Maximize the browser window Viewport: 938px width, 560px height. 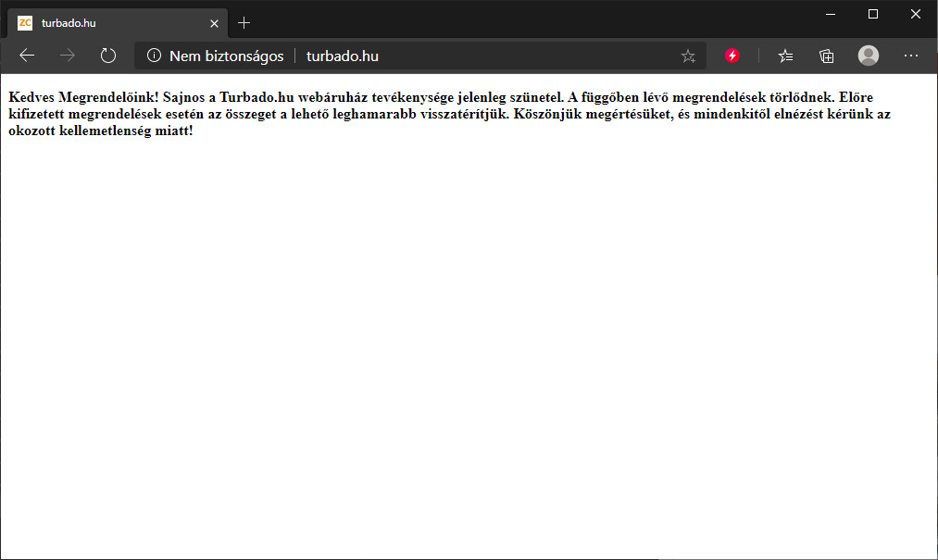[873, 14]
